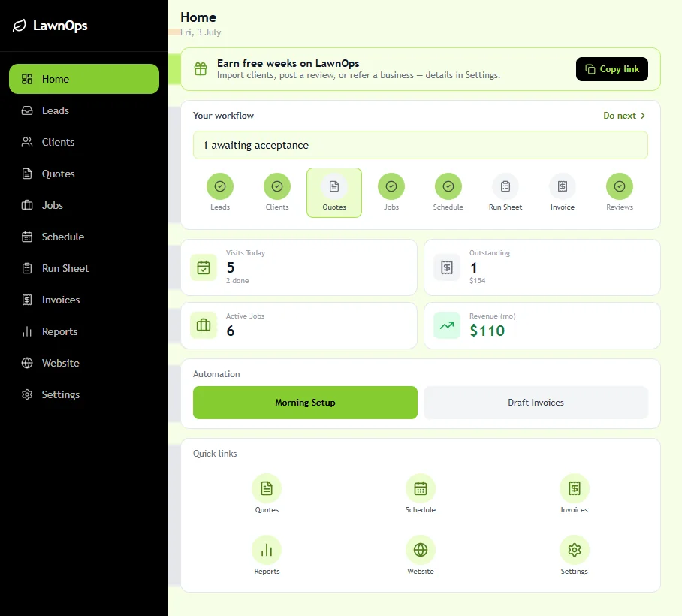This screenshot has width=682, height=616.
Task: Click the Website globe icon in sidebar
Action: pos(27,363)
